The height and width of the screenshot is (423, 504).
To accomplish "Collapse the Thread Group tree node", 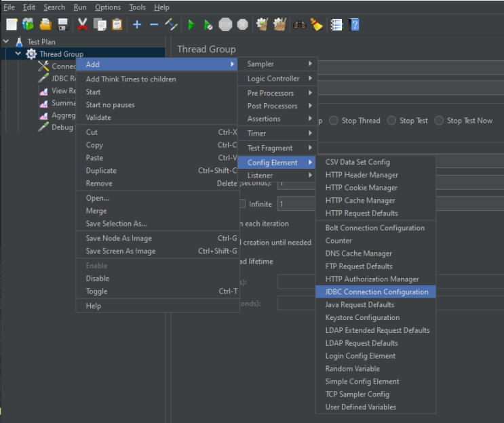I will tap(18, 54).
